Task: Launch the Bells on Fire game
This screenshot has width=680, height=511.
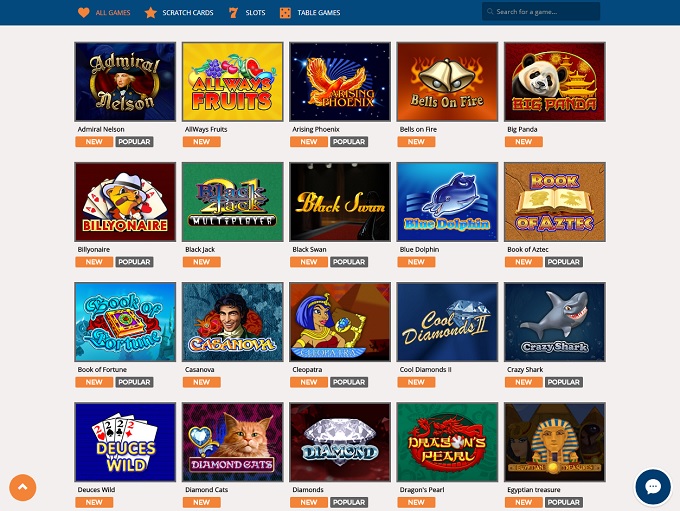Action: (447, 82)
